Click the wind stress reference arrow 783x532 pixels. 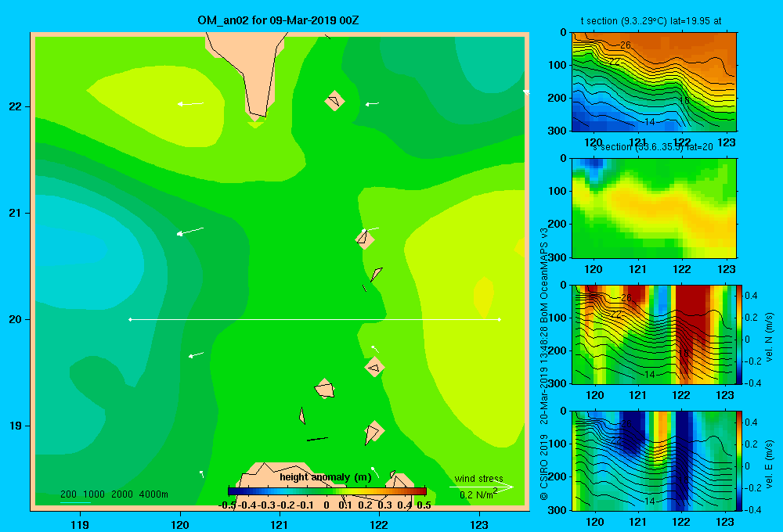click(481, 487)
